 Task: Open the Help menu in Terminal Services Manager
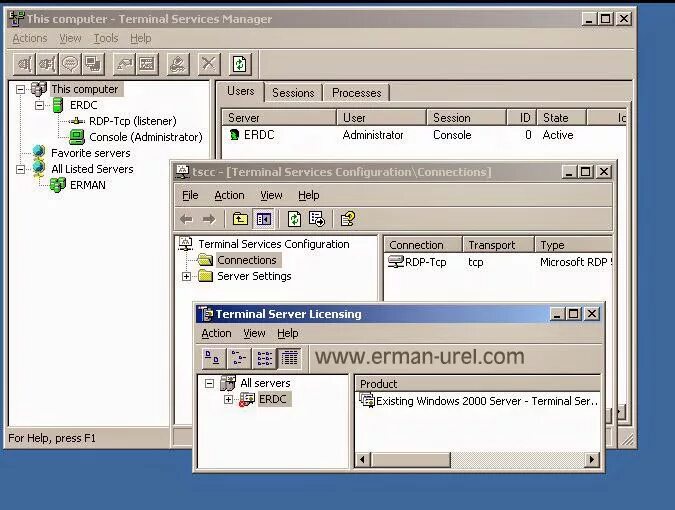141,38
